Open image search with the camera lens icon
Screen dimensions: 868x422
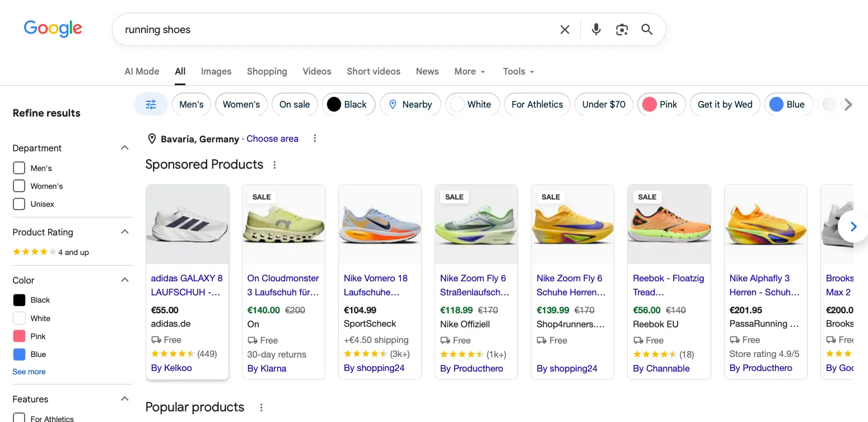[622, 30]
